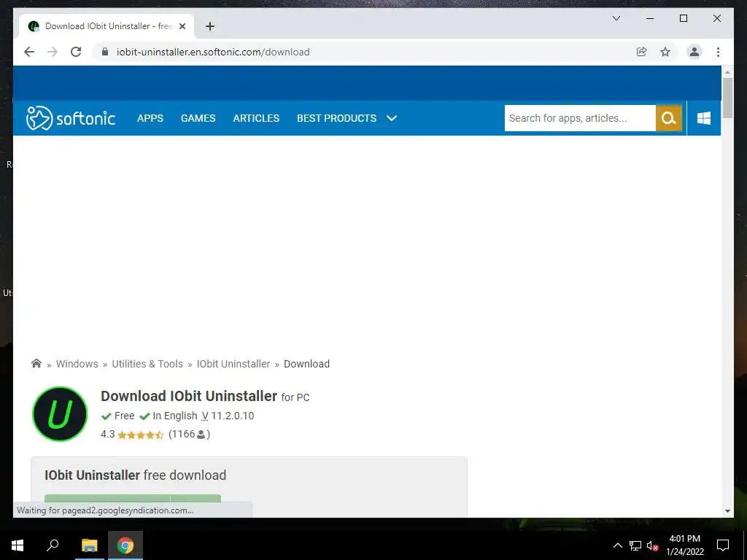This screenshot has height=560, width=747.
Task: Open network tray icon
Action: (x=635, y=545)
